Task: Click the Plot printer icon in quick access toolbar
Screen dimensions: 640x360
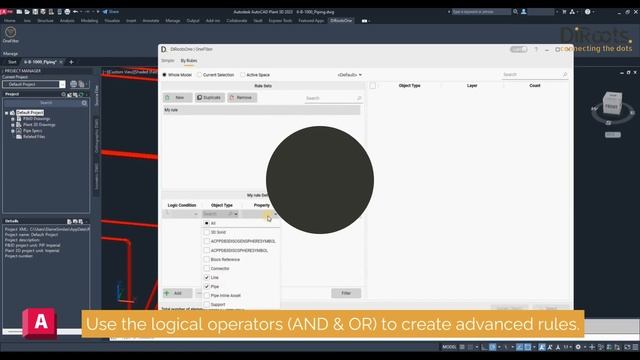Action: (x=67, y=12)
